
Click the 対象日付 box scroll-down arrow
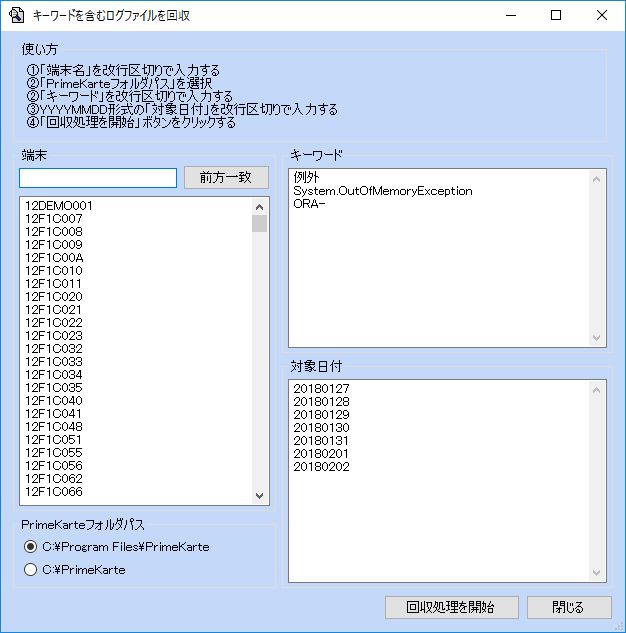[x=596, y=572]
